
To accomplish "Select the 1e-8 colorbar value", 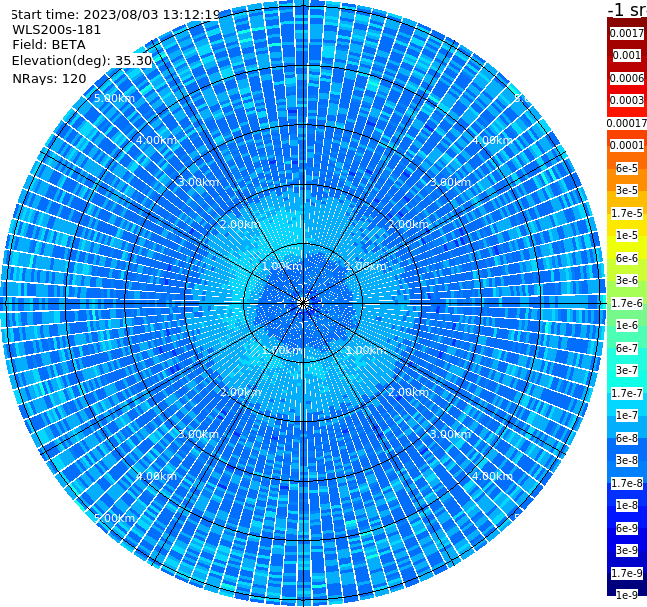I will click(x=627, y=505).
